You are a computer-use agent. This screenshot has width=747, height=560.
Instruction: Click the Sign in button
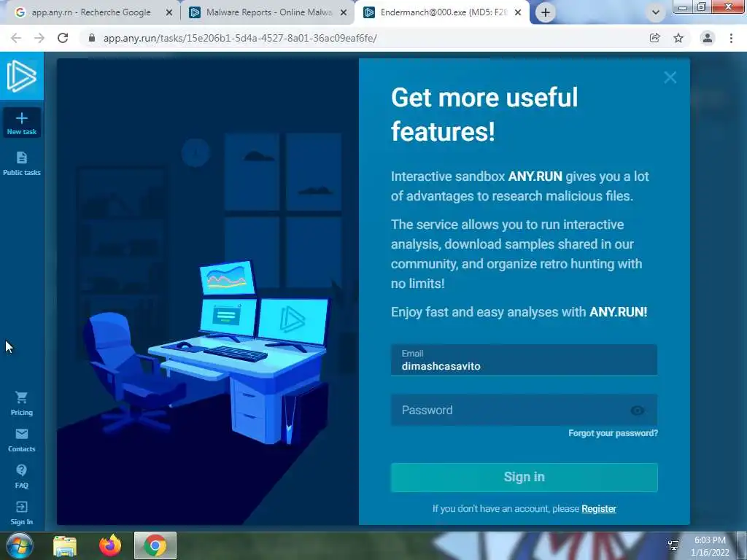point(524,477)
